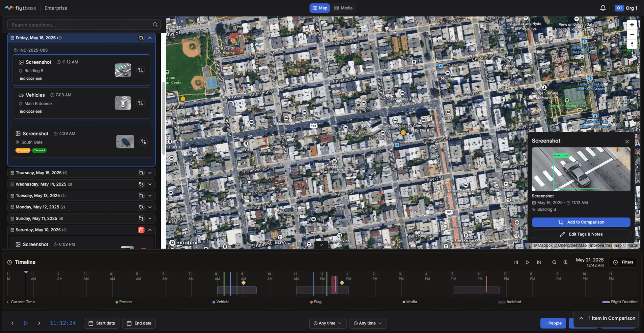Jump to the timeline start

point(516,262)
